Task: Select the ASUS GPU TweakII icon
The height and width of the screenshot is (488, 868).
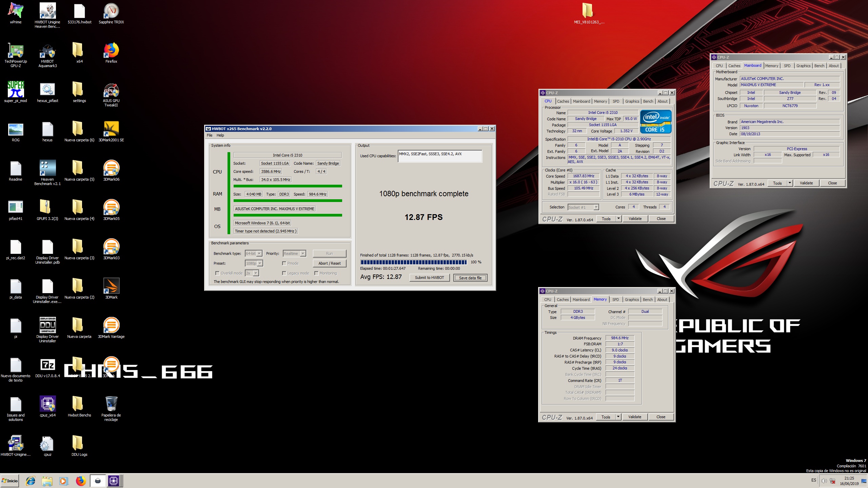Action: point(111,94)
